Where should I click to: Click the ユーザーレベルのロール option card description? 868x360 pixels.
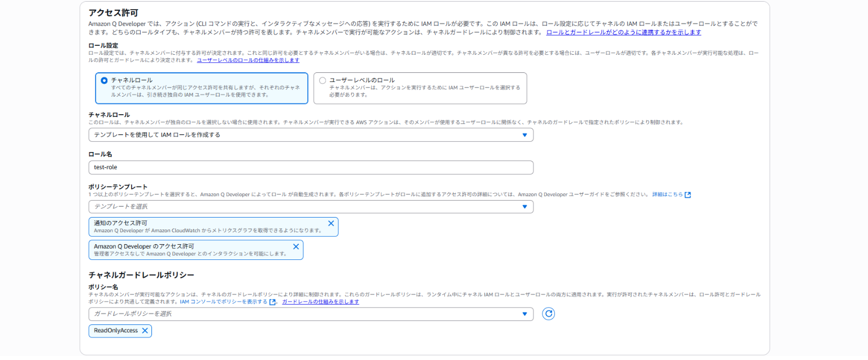[x=424, y=91]
